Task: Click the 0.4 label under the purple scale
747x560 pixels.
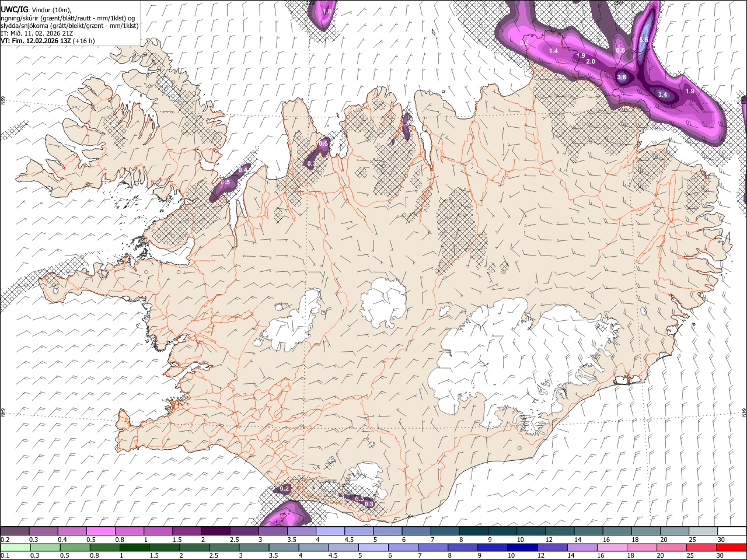Action: pos(62,540)
